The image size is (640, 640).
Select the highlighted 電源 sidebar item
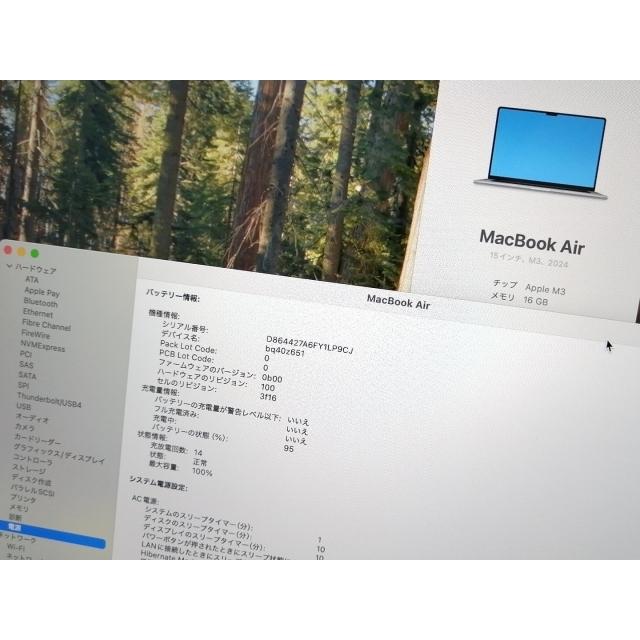[x=52, y=535]
